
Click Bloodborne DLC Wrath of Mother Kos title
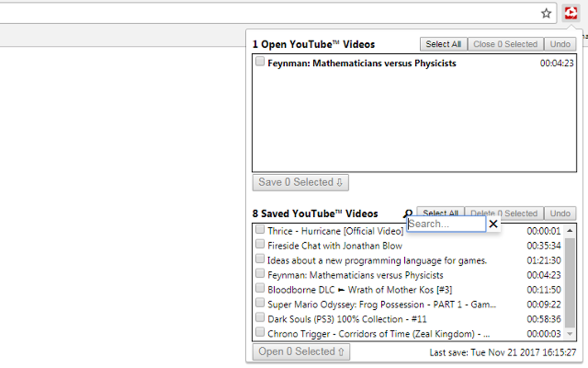360,290
